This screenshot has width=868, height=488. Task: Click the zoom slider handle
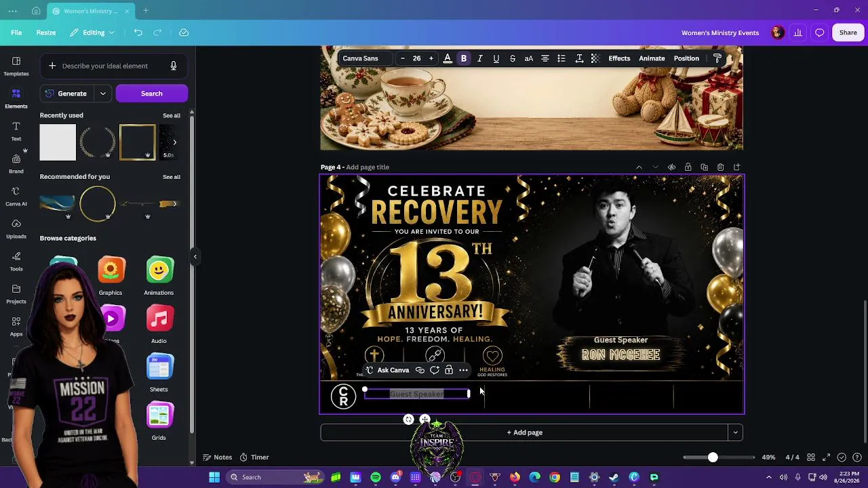pyautogui.click(x=713, y=457)
